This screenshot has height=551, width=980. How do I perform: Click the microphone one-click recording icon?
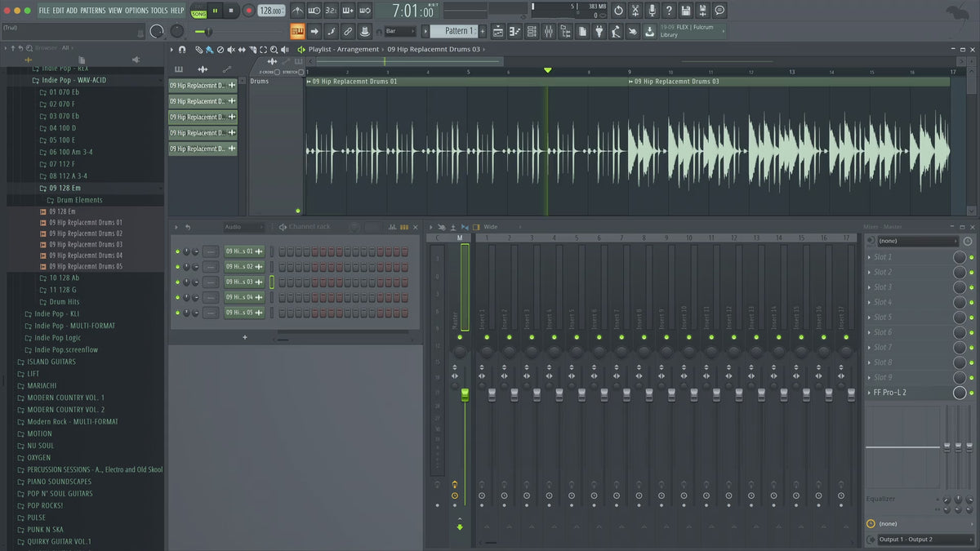(652, 11)
